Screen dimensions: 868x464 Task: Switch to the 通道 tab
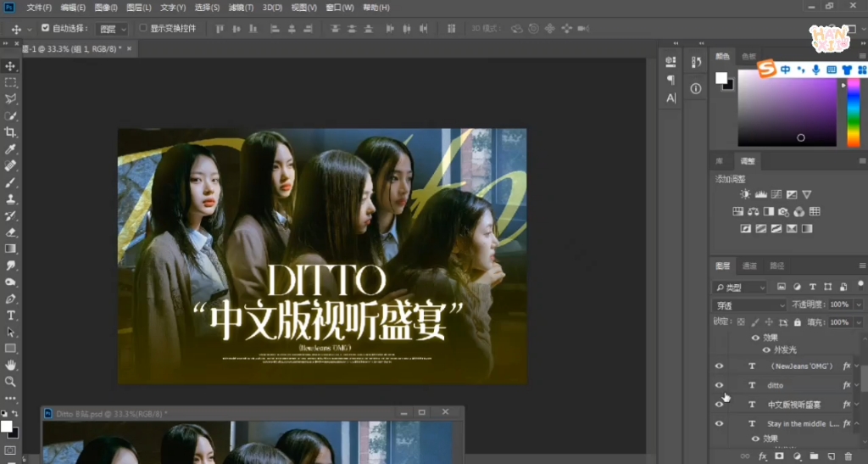pyautogui.click(x=749, y=266)
